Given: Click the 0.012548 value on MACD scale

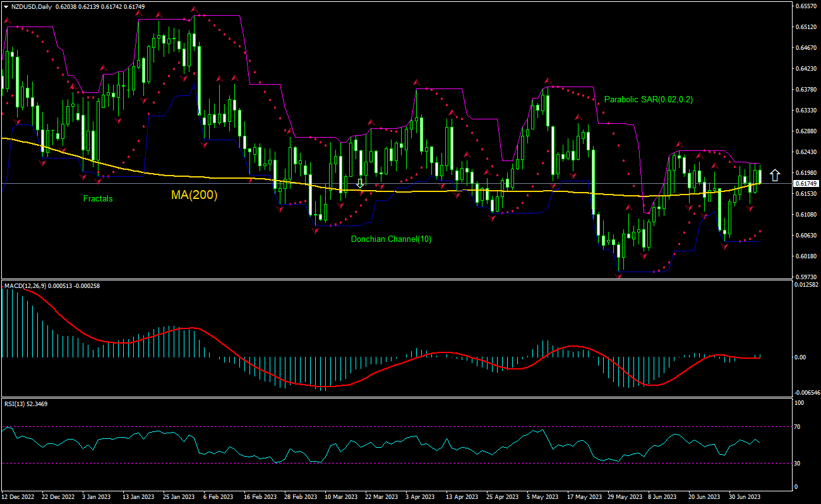Looking at the screenshot, I should [807, 285].
